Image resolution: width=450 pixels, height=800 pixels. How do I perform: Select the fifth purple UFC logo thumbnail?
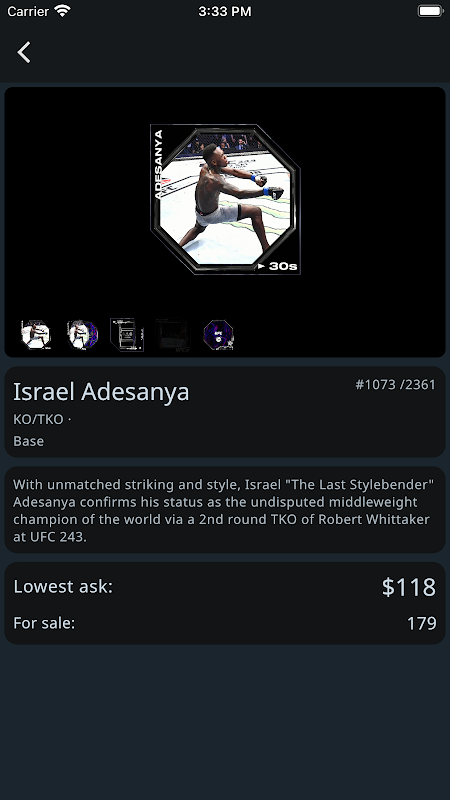click(x=218, y=335)
